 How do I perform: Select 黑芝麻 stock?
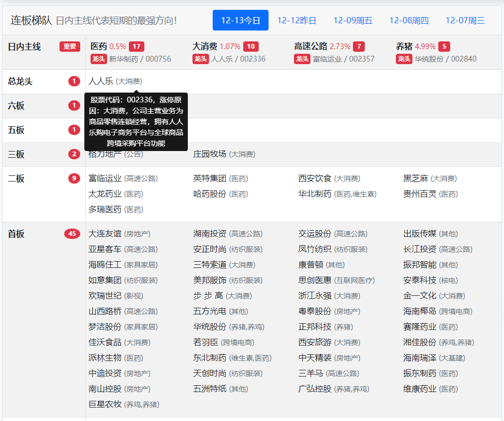tap(416, 178)
